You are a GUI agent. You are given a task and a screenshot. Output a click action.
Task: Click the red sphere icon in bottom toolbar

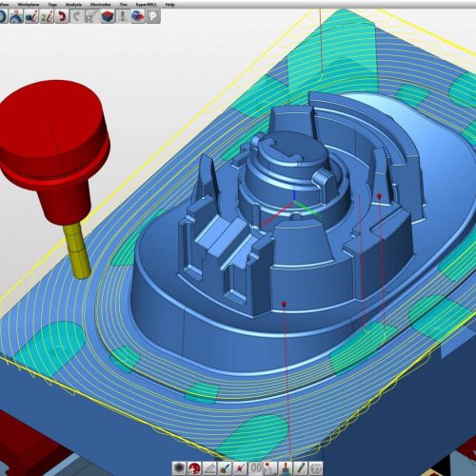tap(194, 468)
